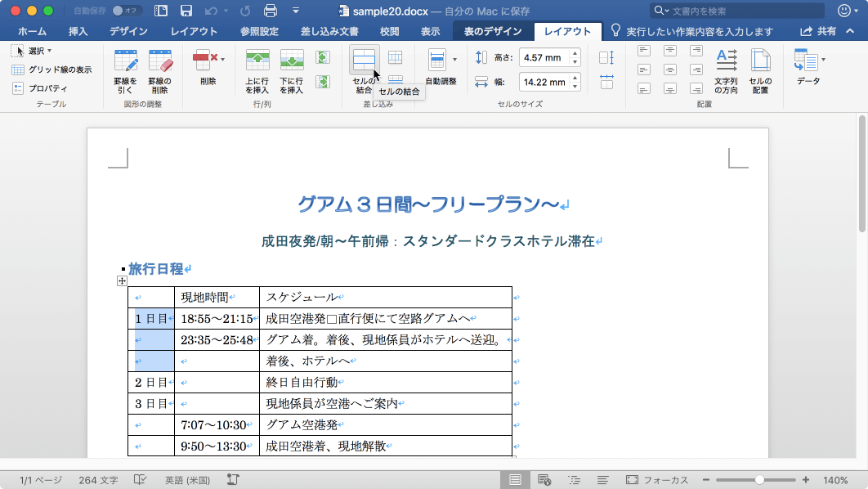
Task: Click the word count 264 文字
Action: (x=98, y=480)
